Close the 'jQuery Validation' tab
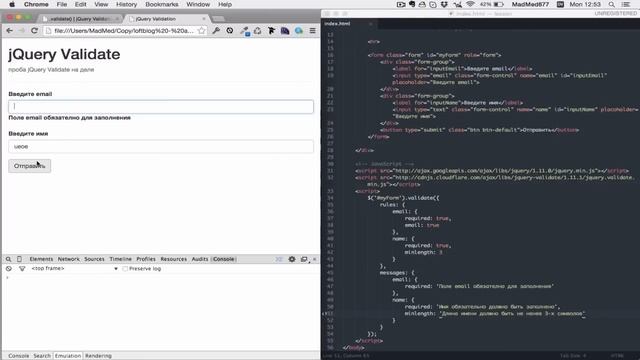Image resolution: width=640 pixels, height=360 pixels. click(204, 19)
